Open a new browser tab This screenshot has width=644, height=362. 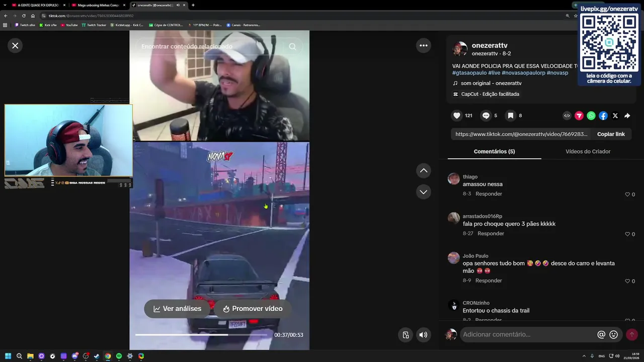point(193,5)
